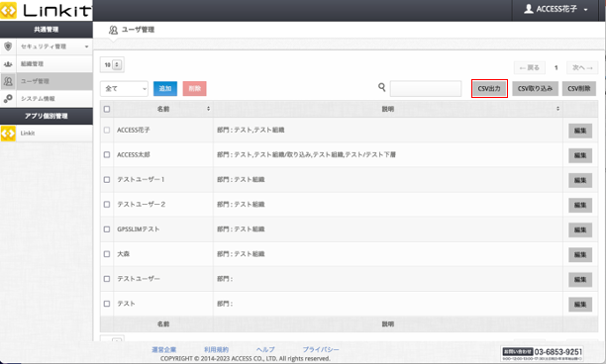Click the Linkit logo icon in header
606x364 pixels.
[8, 11]
